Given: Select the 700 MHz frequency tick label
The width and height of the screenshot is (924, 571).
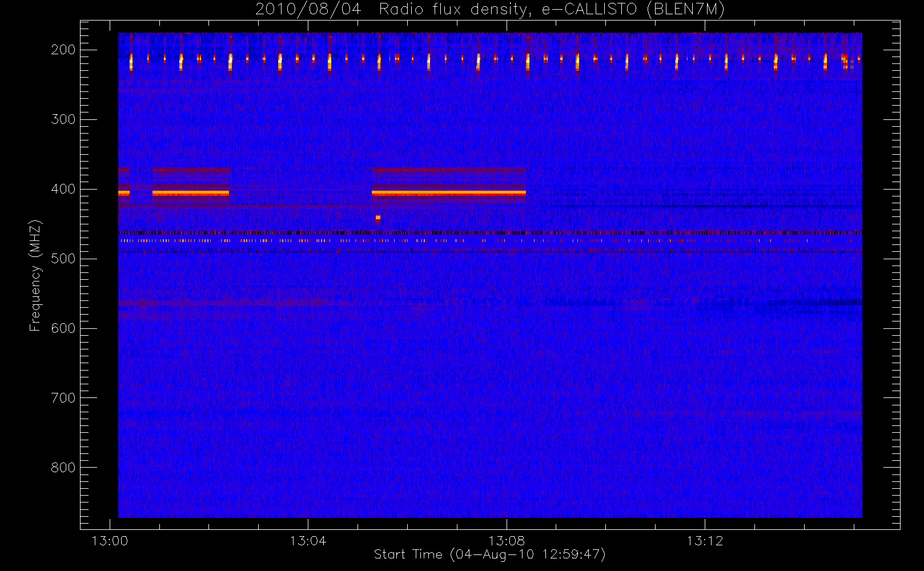Looking at the screenshot, I should pos(63,398).
